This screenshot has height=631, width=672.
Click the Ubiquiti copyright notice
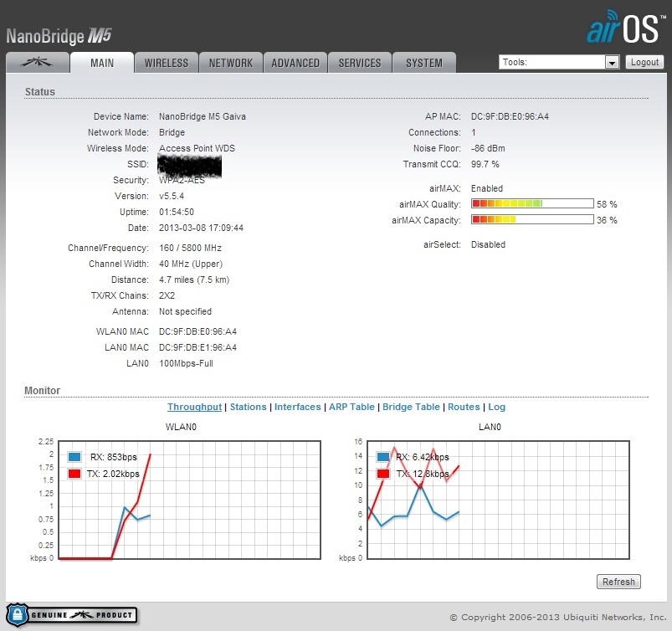click(x=557, y=618)
